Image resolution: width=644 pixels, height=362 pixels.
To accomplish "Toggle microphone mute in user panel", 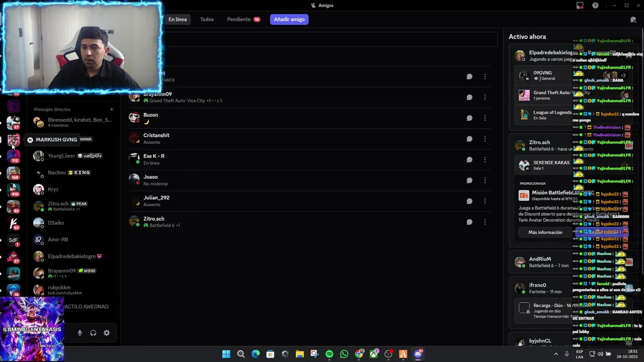I will pyautogui.click(x=79, y=333).
